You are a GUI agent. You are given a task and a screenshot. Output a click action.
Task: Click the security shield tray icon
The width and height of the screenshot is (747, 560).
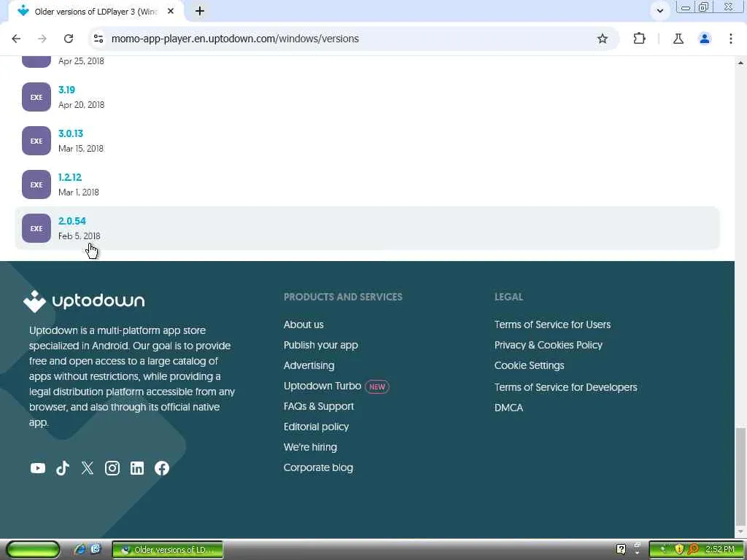(679, 549)
